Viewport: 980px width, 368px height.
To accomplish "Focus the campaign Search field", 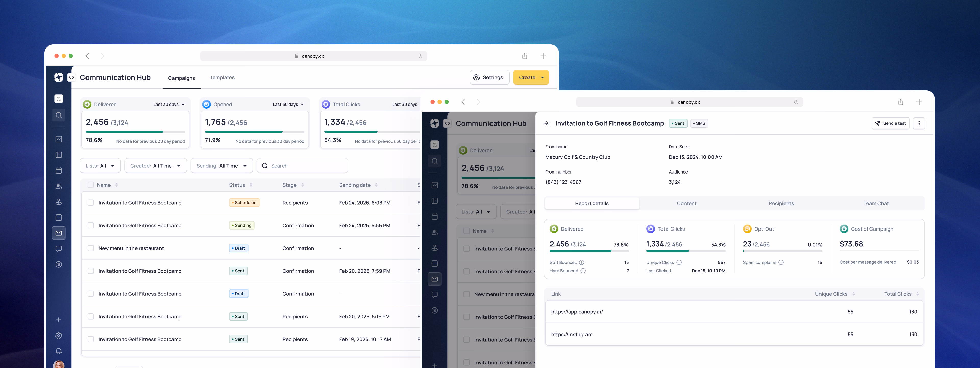I will [302, 166].
